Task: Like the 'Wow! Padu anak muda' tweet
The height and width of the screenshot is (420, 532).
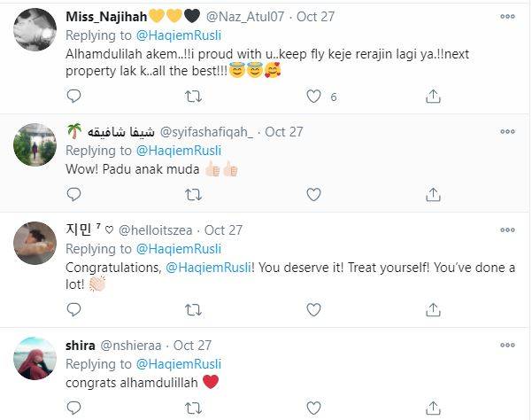Action: point(312,193)
